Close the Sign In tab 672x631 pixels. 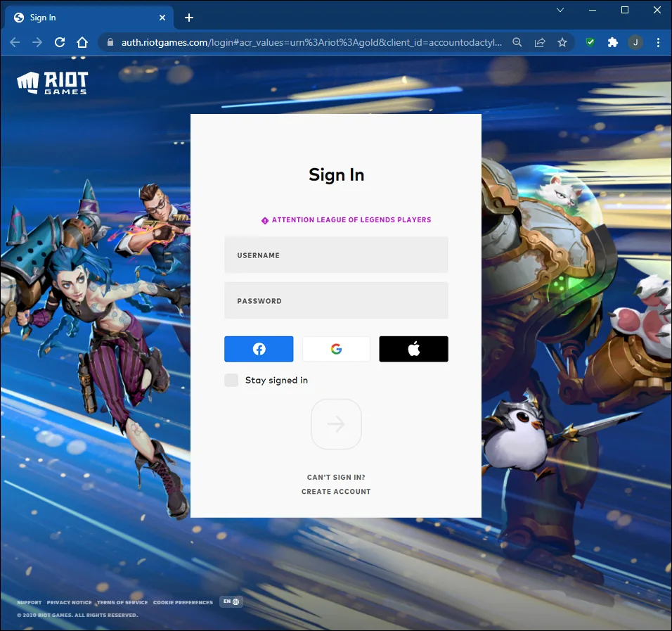click(162, 18)
